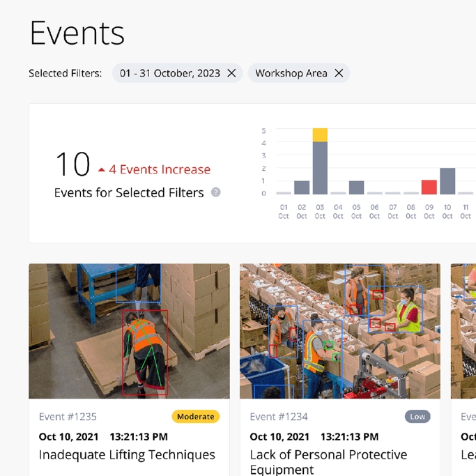
Task: Remove the 01 - 31 October, 2023 filter
Action: pos(231,73)
